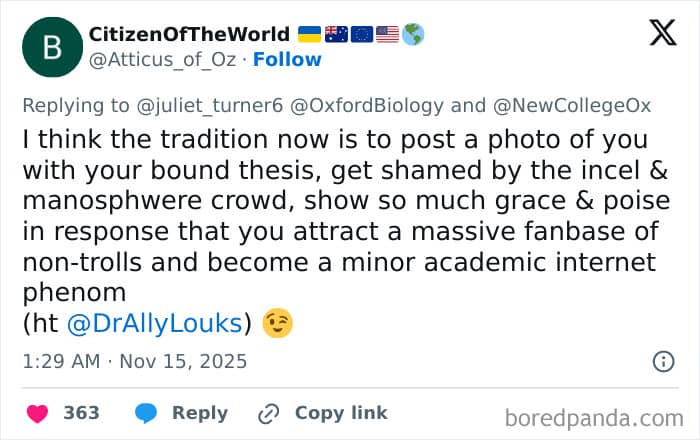
Task: Open the tweet info circle icon
Action: [663, 361]
